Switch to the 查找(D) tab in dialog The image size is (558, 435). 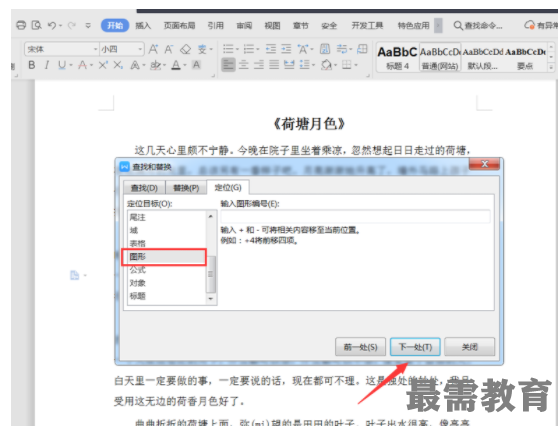click(144, 188)
